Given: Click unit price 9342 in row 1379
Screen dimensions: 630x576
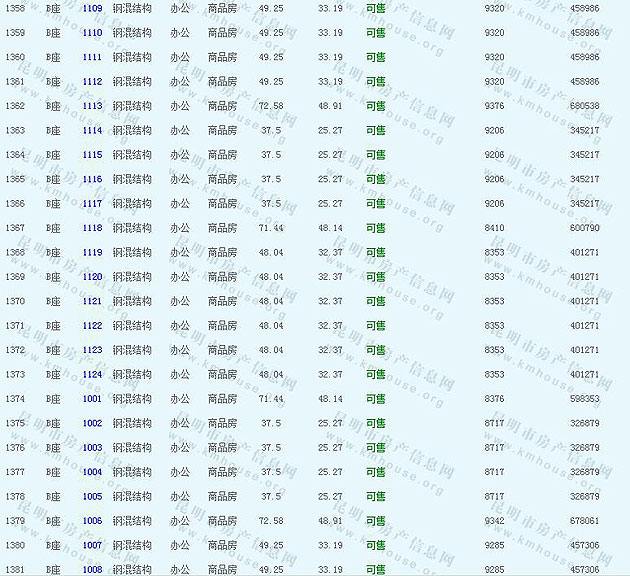Looking at the screenshot, I should (x=494, y=521).
